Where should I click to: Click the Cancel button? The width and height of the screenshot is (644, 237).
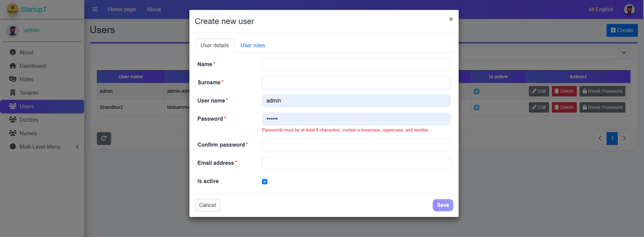[x=207, y=205]
